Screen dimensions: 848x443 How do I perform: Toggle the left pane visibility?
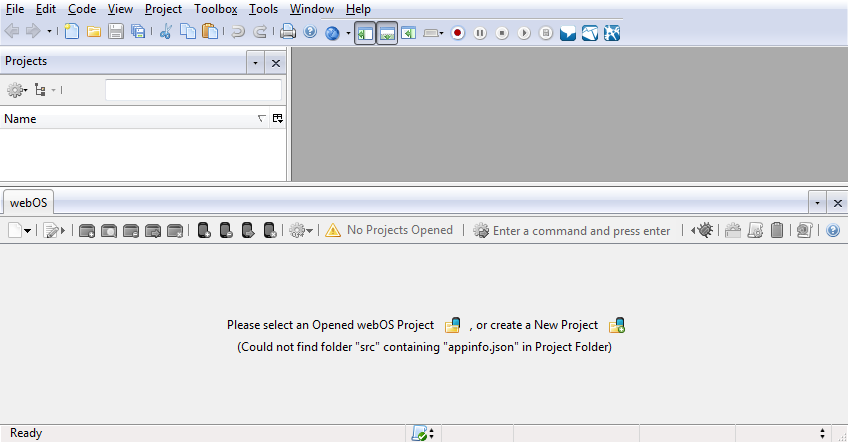pos(365,34)
